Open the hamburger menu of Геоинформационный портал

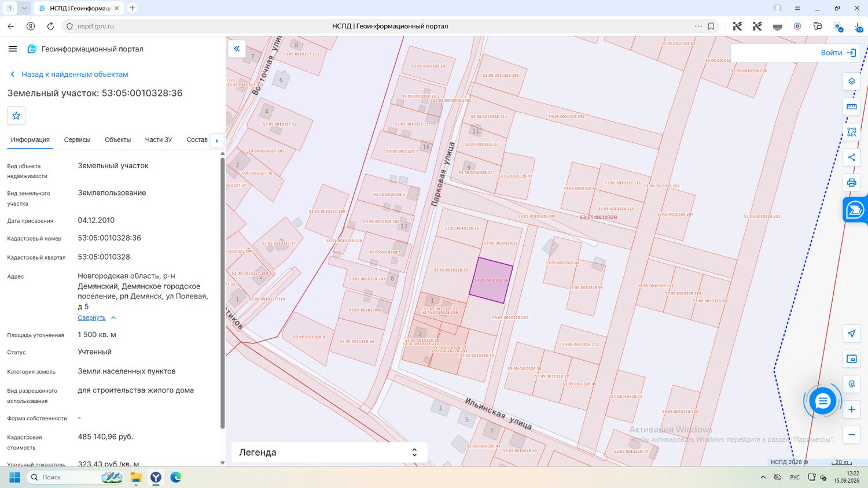[x=13, y=49]
